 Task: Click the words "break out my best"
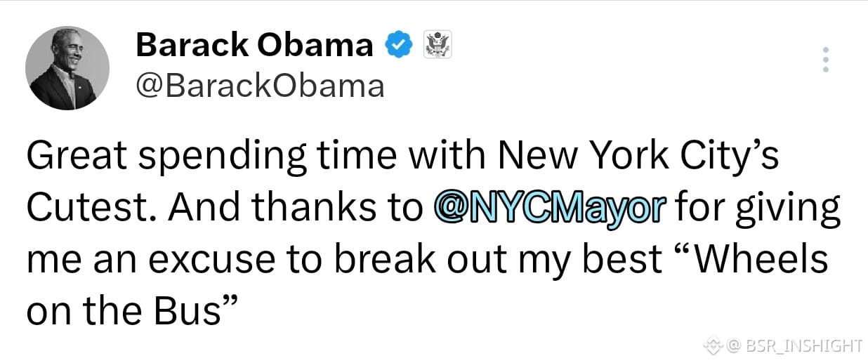(497, 260)
